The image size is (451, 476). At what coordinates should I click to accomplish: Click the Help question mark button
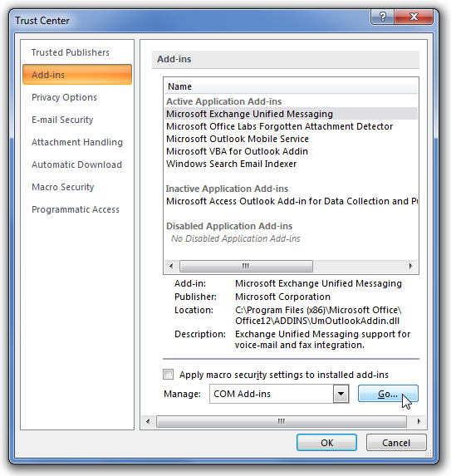(x=382, y=17)
